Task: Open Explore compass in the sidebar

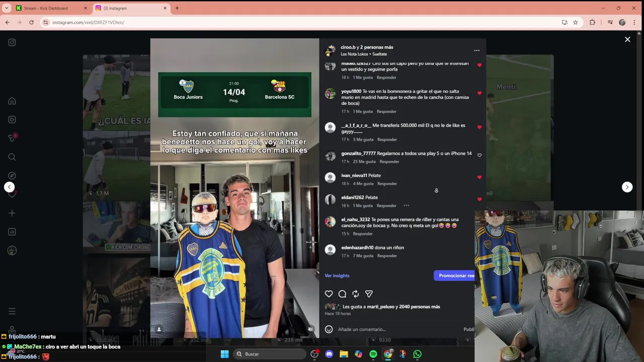Action: coord(12,175)
